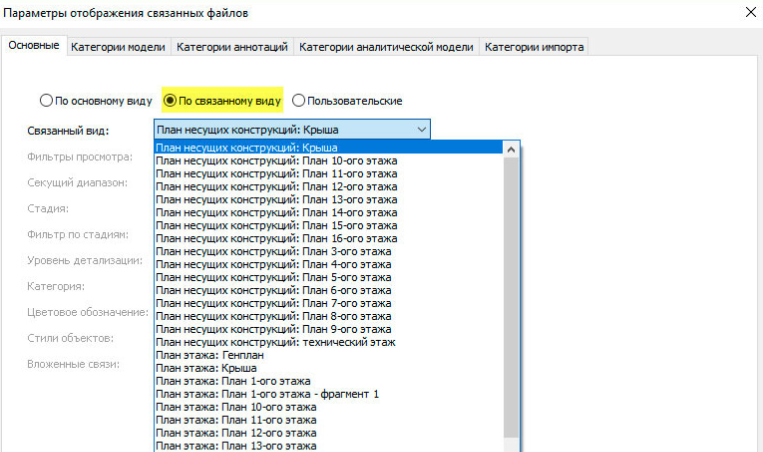
Task: Pick 'План несущих конструкций: План 10-ого этажа'
Action: [x=276, y=160]
